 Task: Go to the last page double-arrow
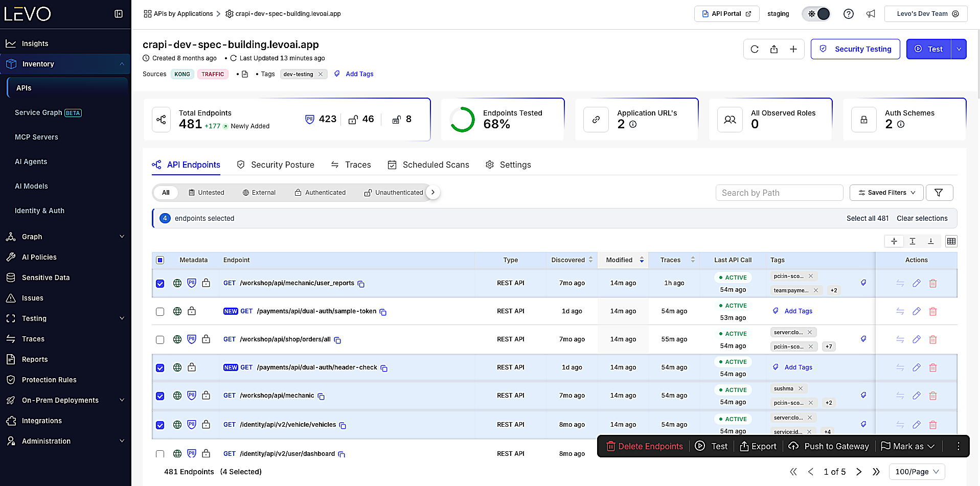pos(876,472)
